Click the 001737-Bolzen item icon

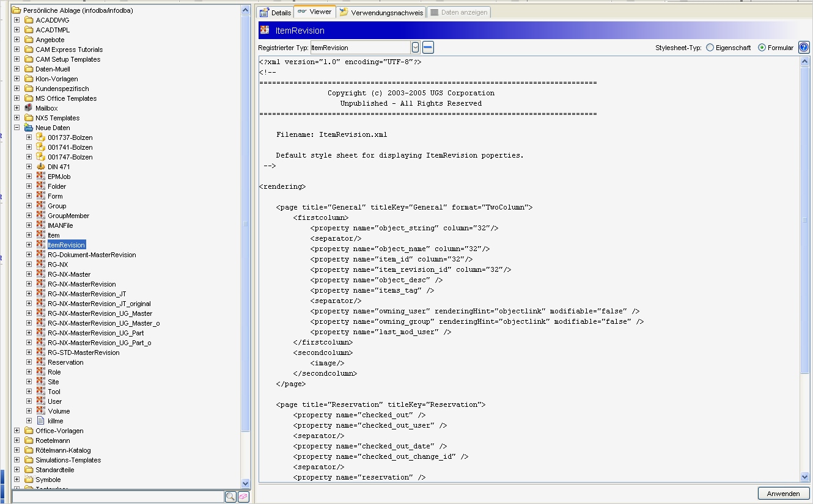tap(41, 137)
